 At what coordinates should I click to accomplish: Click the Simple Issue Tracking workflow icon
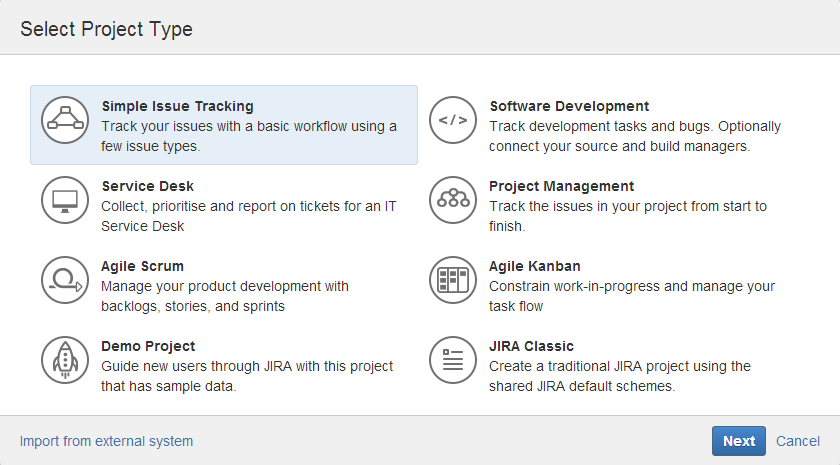[65, 120]
